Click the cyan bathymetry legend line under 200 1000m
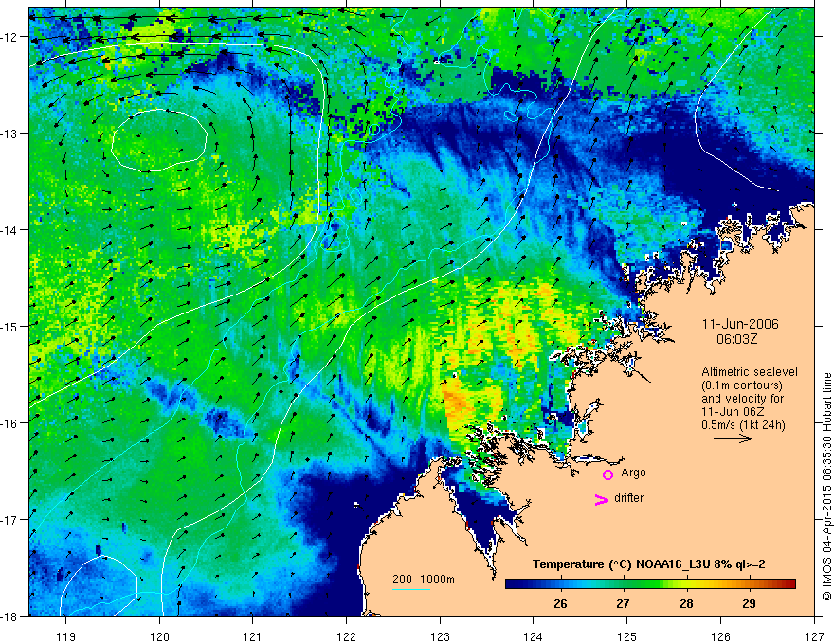Screen dimensions: 834x644 [x=410, y=589]
